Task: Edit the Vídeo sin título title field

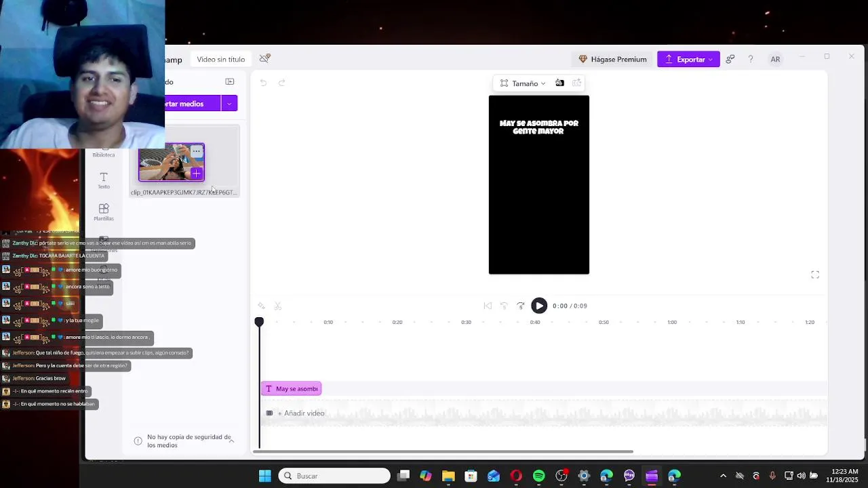Action: (x=220, y=59)
